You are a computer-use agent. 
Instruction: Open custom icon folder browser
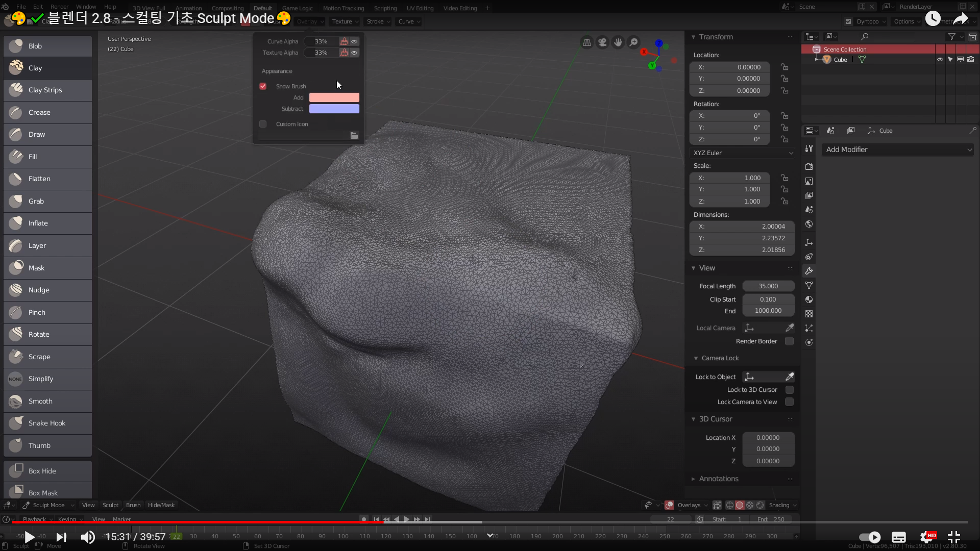[x=354, y=135]
